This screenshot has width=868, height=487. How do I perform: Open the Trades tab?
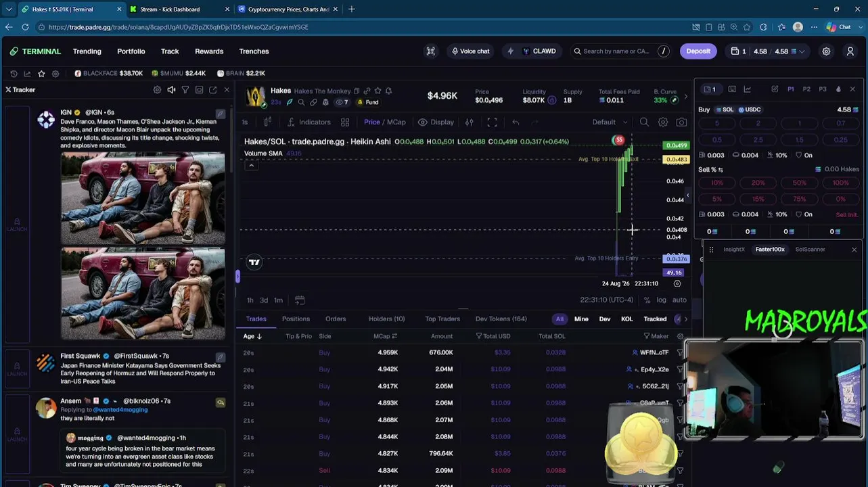[256, 319]
